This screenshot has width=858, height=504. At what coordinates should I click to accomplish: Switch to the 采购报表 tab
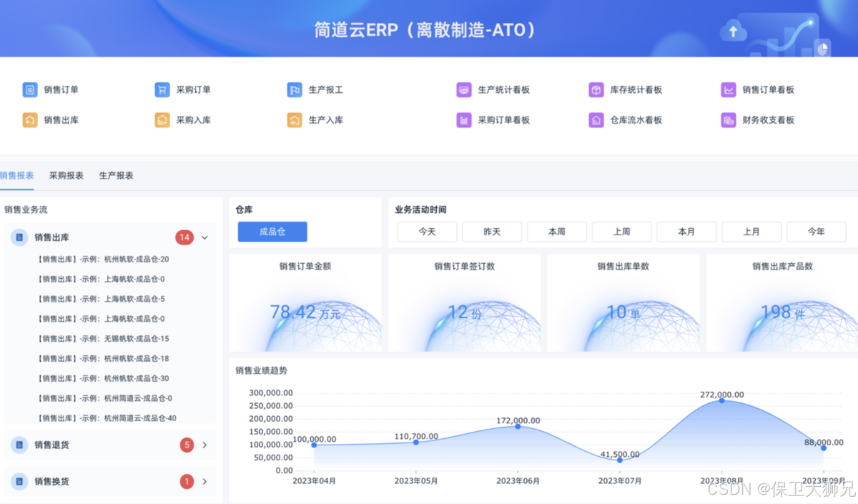tap(66, 176)
